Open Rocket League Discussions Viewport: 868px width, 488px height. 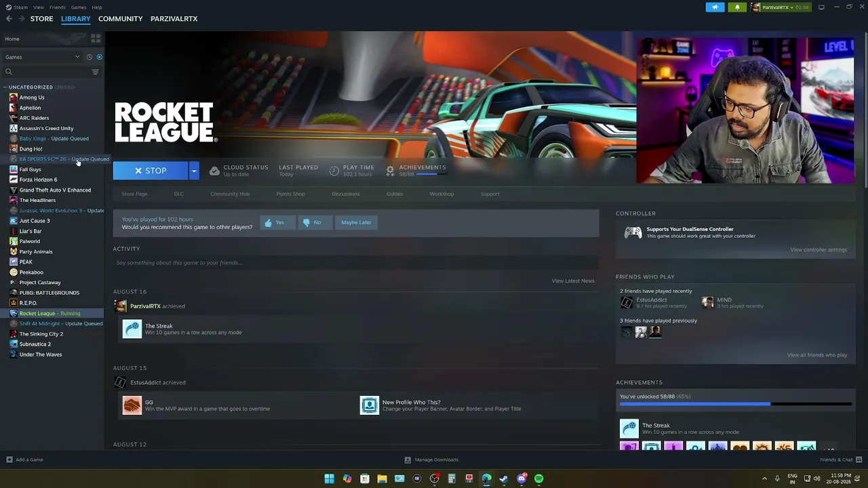pyautogui.click(x=346, y=194)
